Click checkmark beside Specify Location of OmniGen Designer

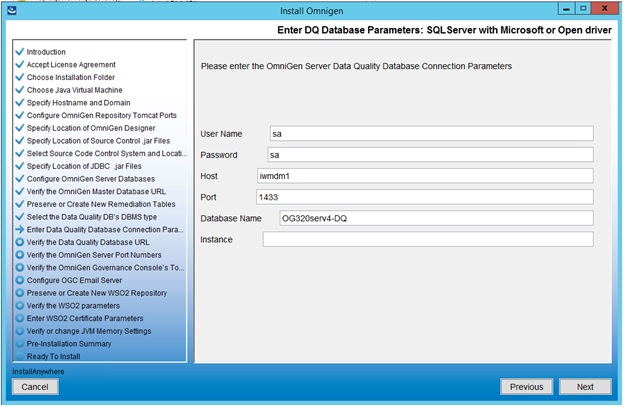[20, 128]
